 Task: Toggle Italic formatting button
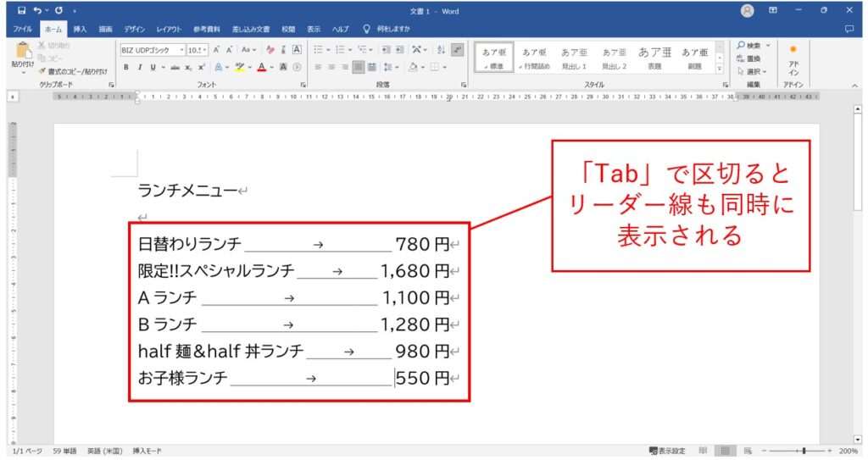pyautogui.click(x=140, y=68)
